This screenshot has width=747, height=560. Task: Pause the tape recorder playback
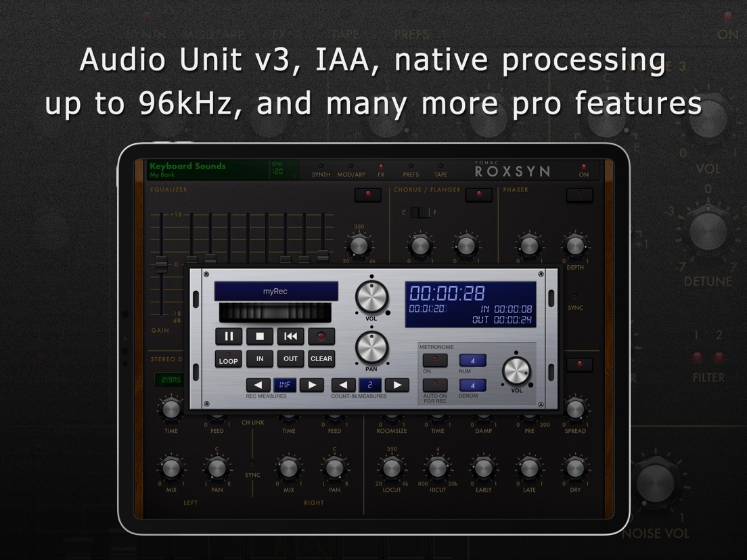229,336
